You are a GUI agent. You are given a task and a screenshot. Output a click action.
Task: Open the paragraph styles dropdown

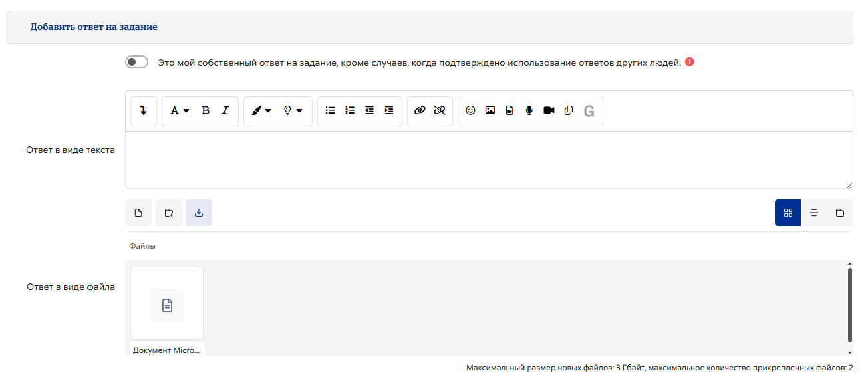click(x=179, y=111)
